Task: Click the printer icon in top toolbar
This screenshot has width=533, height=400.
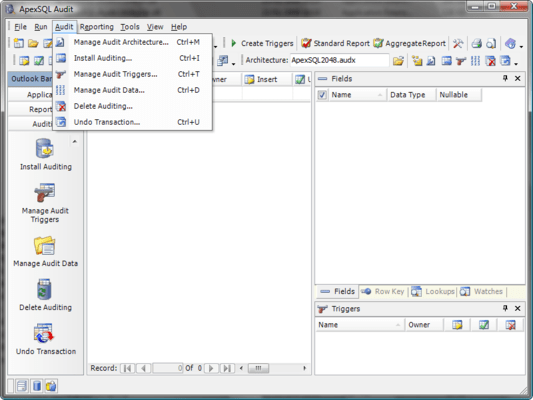Action: [x=477, y=43]
